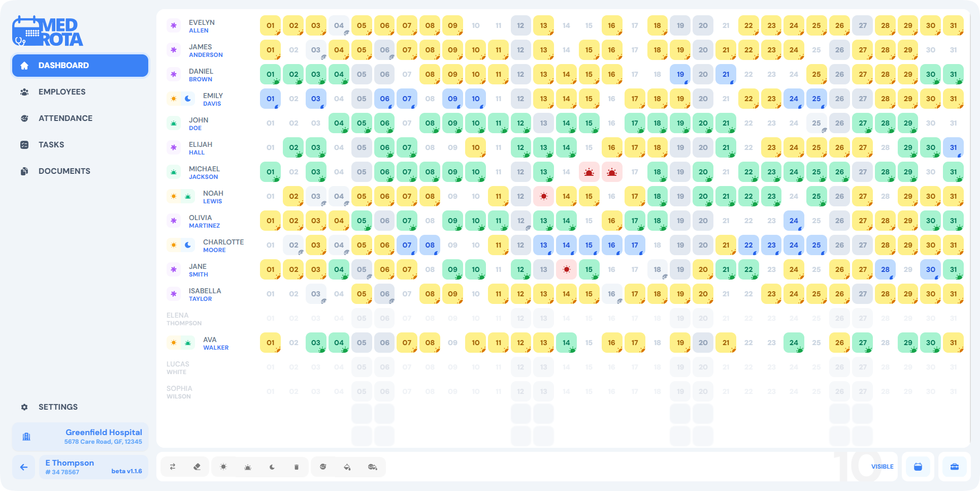Toggle Noah Lewis's sun shift badge
This screenshot has width=980, height=491.
(x=173, y=196)
